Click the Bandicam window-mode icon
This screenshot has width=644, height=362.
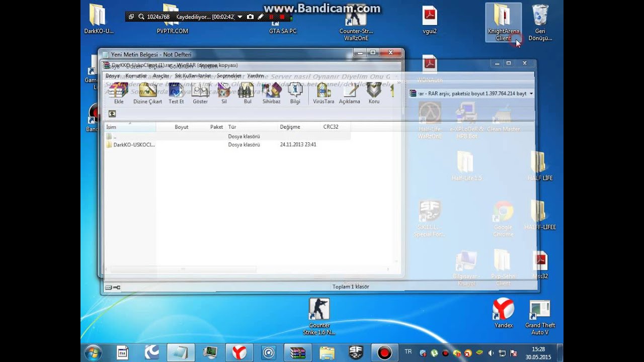[131, 17]
